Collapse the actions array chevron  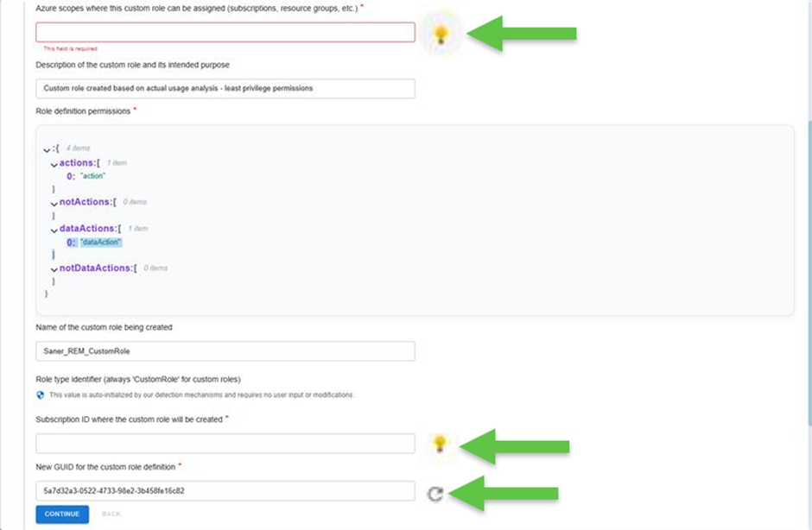click(54, 164)
